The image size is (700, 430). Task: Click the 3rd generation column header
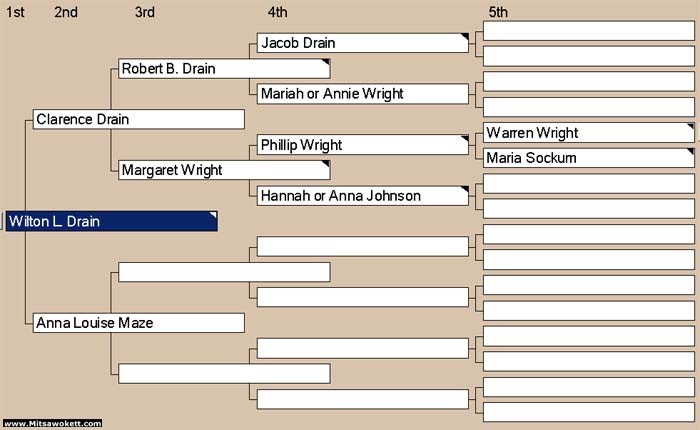pos(144,12)
